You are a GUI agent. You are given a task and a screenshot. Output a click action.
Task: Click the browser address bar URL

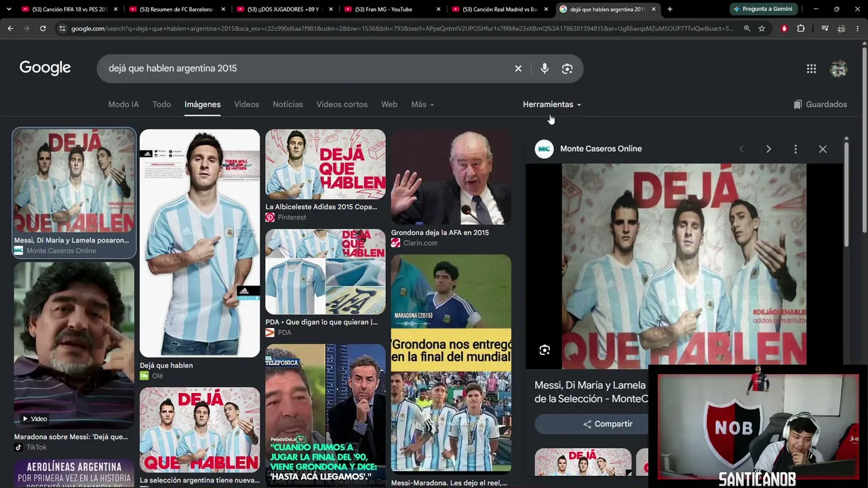[401, 28]
